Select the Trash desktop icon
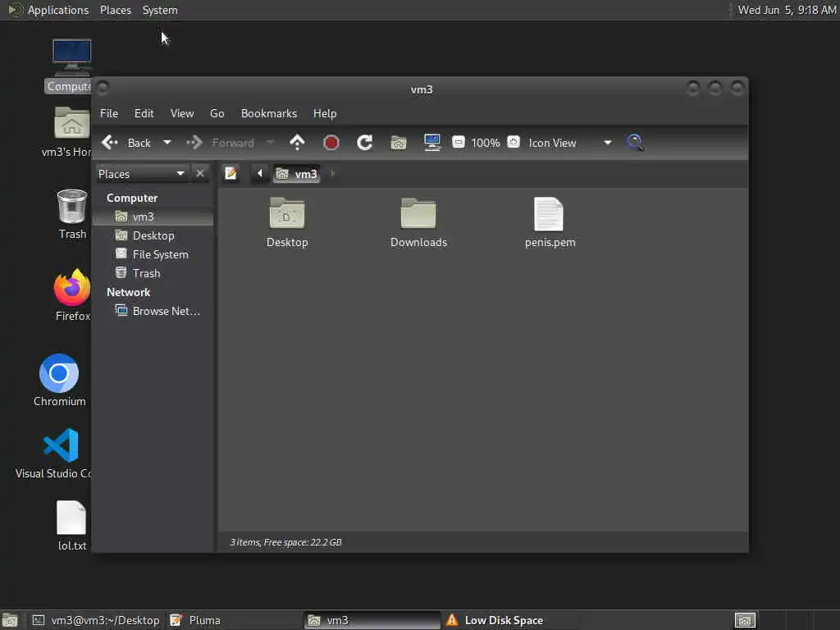The image size is (840, 630). tap(72, 214)
